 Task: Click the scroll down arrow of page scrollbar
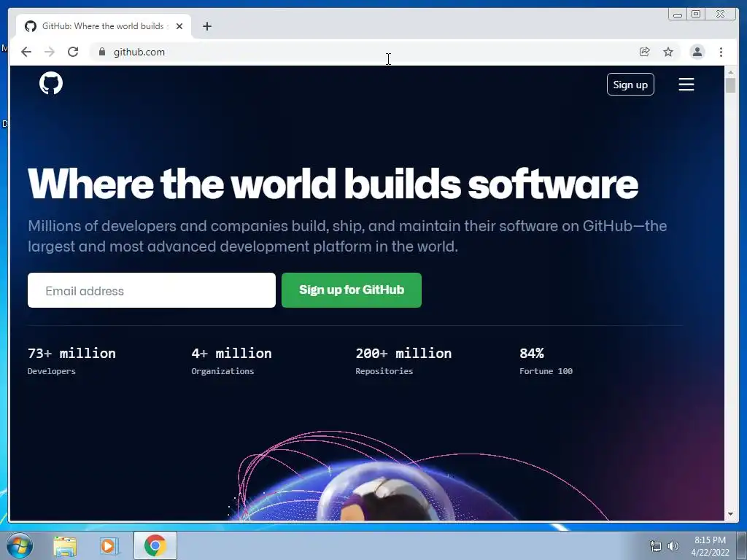click(x=730, y=514)
